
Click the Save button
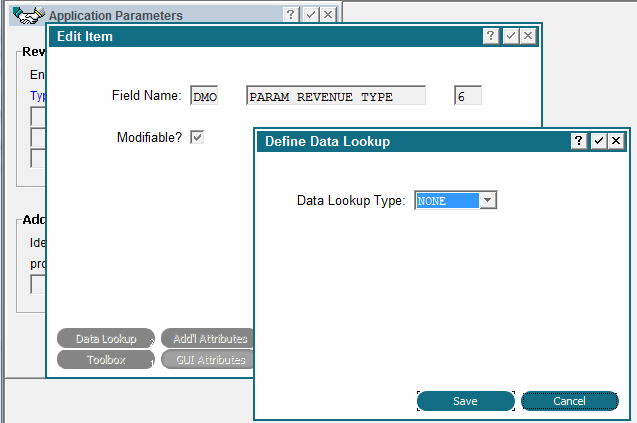(x=466, y=401)
